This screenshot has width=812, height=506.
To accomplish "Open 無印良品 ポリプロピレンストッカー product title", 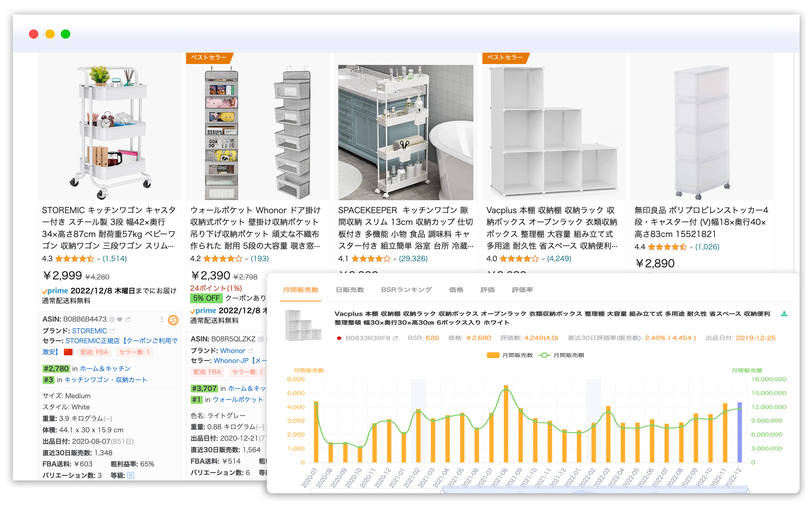I will pyautogui.click(x=701, y=222).
